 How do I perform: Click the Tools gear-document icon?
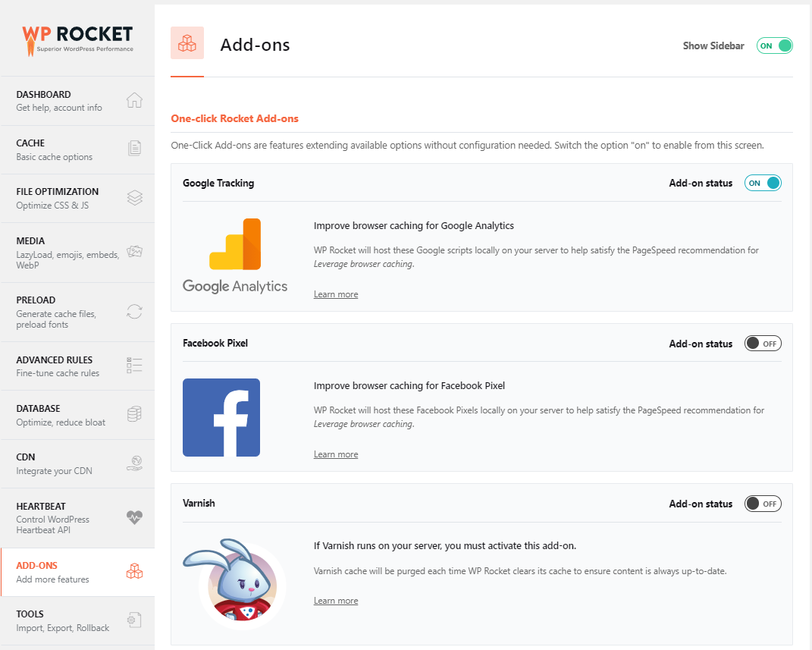coord(134,620)
